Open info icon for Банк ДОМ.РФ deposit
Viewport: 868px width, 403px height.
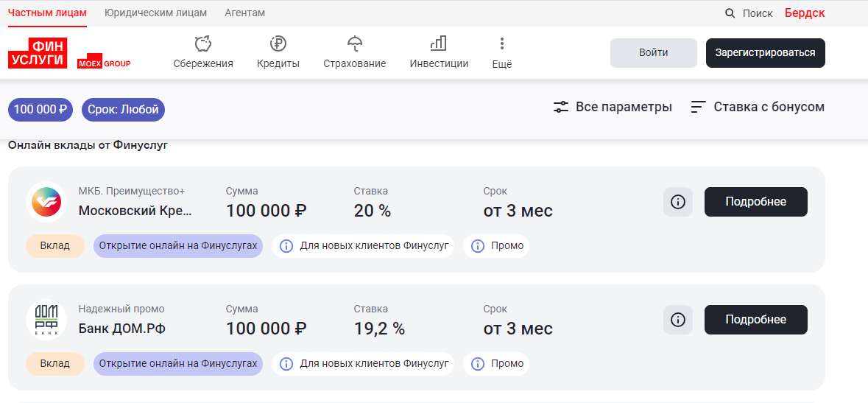(678, 320)
